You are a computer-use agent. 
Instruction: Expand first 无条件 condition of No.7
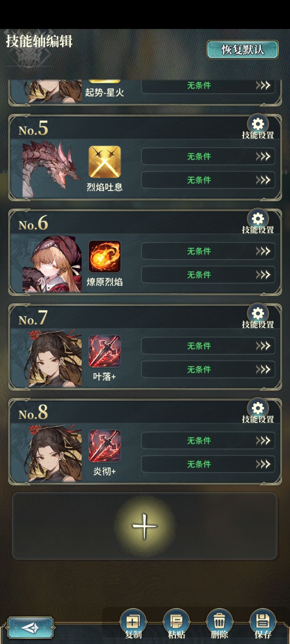click(x=208, y=346)
